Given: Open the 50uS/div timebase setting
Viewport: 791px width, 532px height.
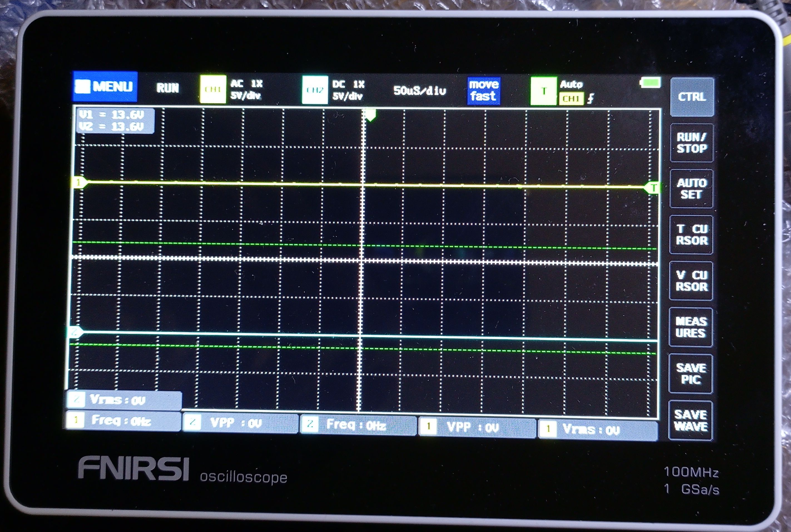Looking at the screenshot, I should point(419,91).
